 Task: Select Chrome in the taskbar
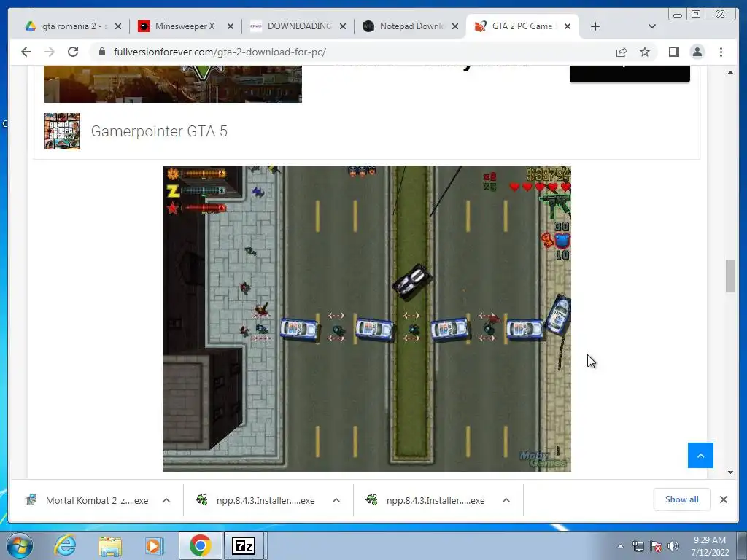200,545
